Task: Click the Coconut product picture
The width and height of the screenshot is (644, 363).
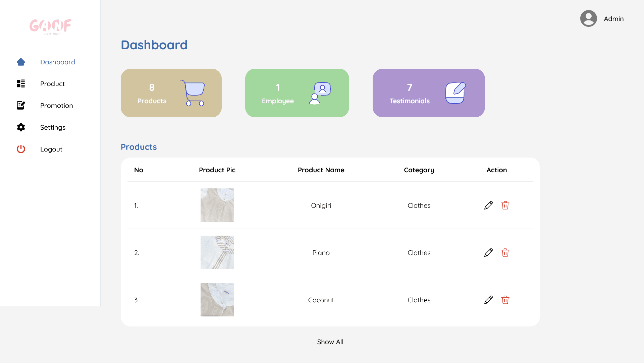Action: [x=217, y=300]
